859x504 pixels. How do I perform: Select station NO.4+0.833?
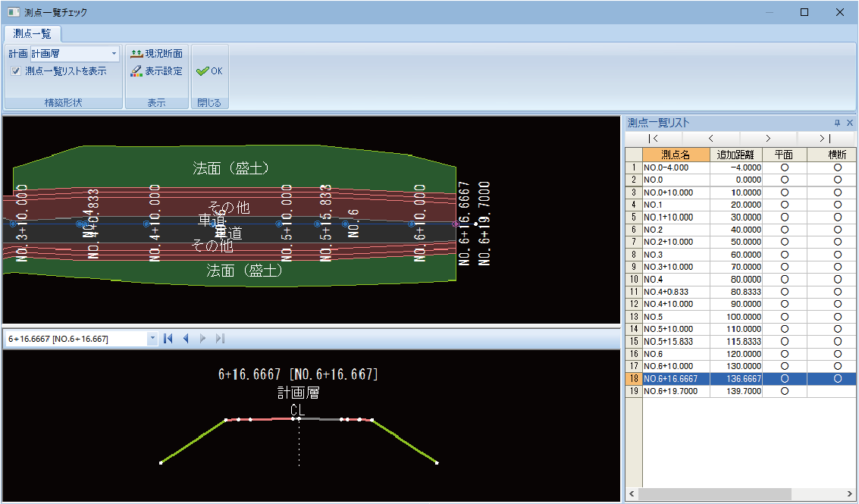(676, 292)
